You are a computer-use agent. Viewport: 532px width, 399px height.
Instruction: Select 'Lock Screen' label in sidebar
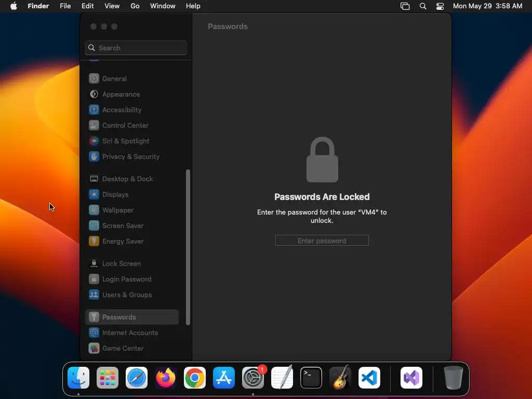[x=122, y=263]
